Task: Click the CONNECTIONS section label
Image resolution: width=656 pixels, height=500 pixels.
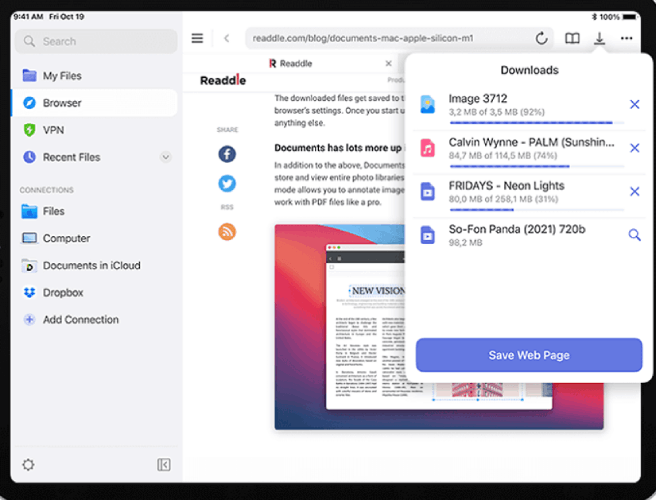Action: [46, 190]
